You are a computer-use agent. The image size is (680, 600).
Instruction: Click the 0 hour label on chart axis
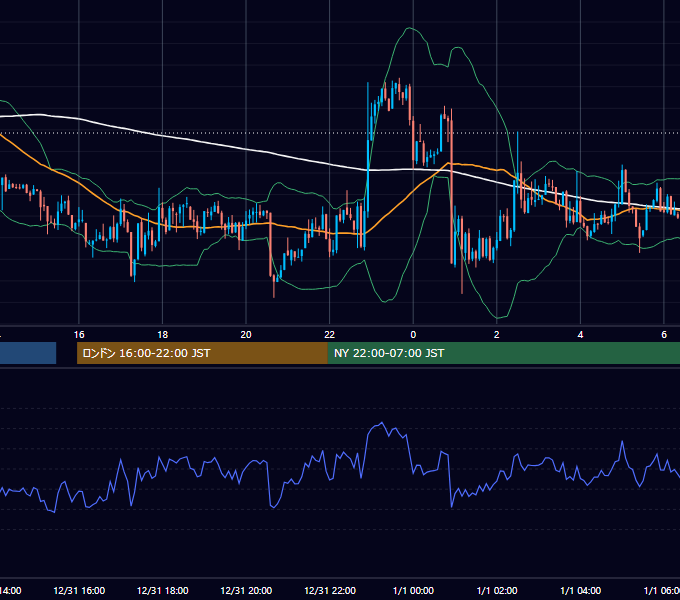tap(413, 335)
